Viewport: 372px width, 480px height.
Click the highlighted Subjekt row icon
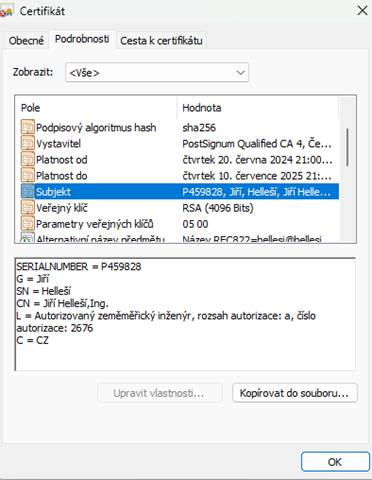28,191
